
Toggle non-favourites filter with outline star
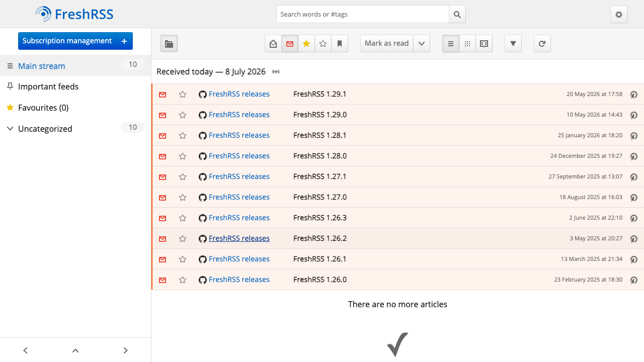(323, 44)
